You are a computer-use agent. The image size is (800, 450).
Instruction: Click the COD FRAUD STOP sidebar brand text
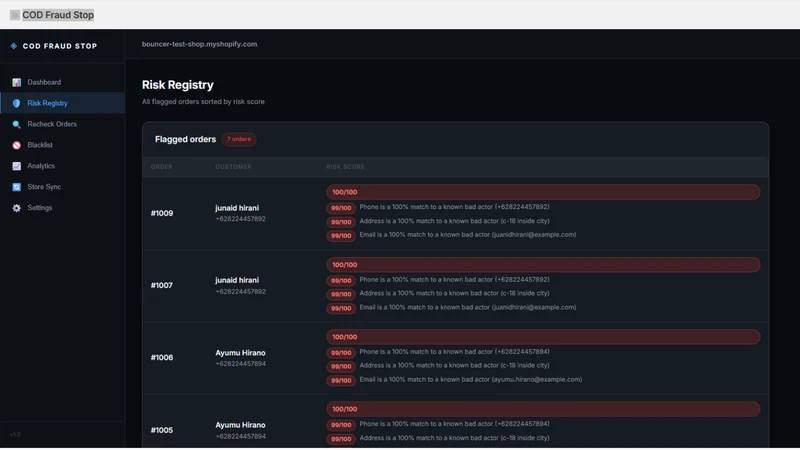pyautogui.click(x=60, y=46)
